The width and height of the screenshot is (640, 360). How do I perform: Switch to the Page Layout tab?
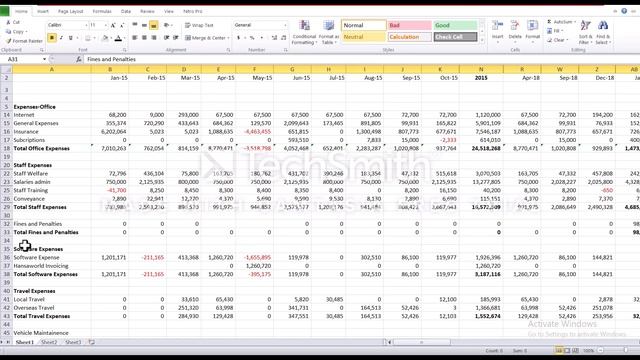[71, 11]
